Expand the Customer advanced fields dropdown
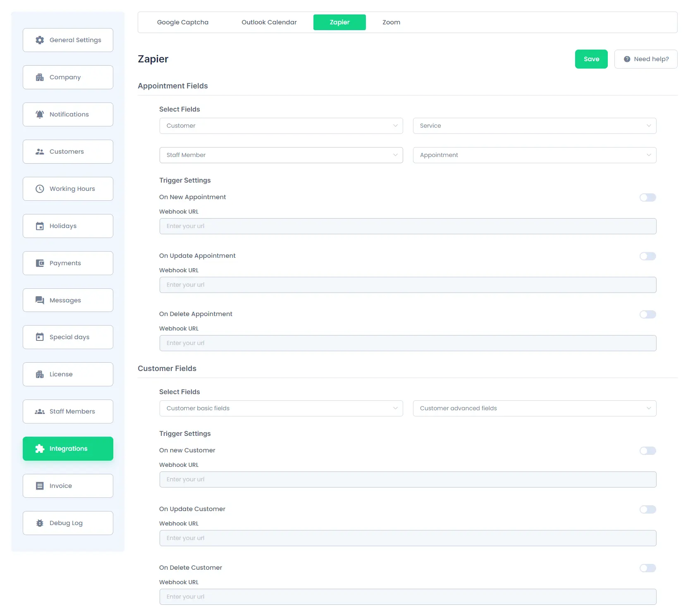Viewport: 688px width, 616px height. click(534, 408)
